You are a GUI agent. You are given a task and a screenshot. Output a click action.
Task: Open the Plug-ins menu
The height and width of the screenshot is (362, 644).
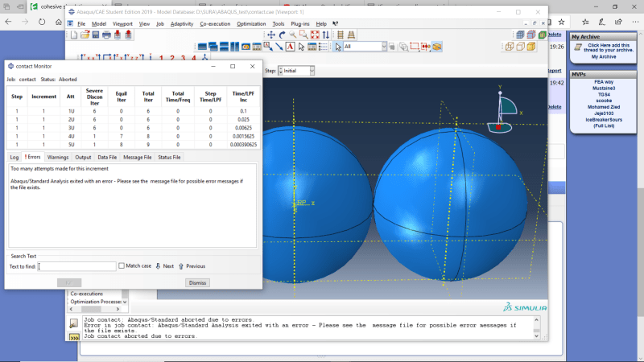(x=299, y=24)
